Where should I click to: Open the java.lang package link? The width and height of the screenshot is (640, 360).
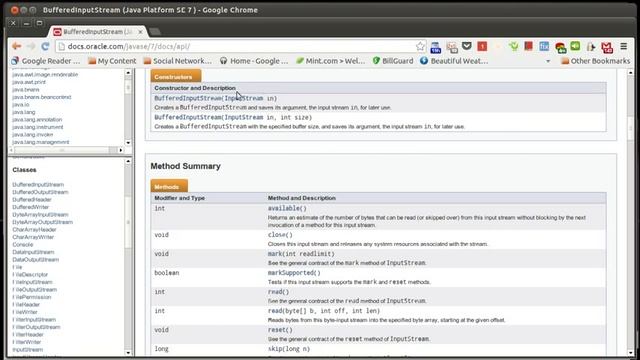(24, 112)
